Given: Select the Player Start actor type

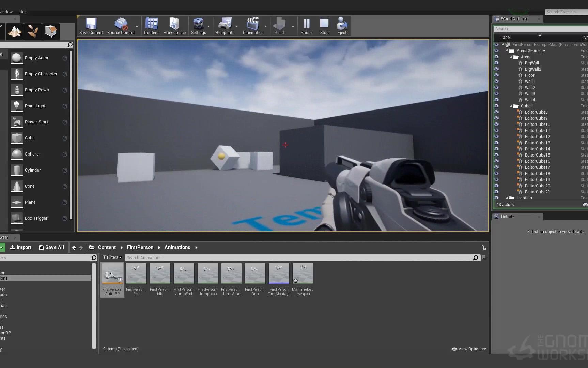Looking at the screenshot, I should tap(36, 122).
